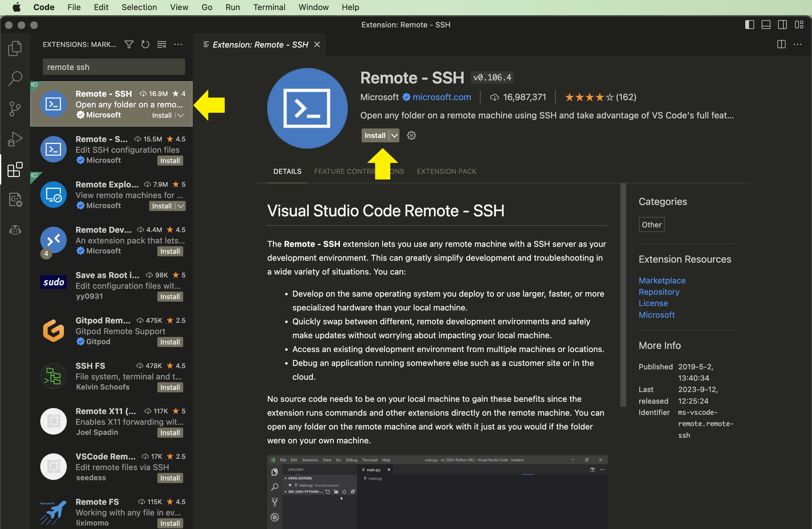Click the Other category tag
Image resolution: width=812 pixels, height=529 pixels.
click(x=651, y=225)
